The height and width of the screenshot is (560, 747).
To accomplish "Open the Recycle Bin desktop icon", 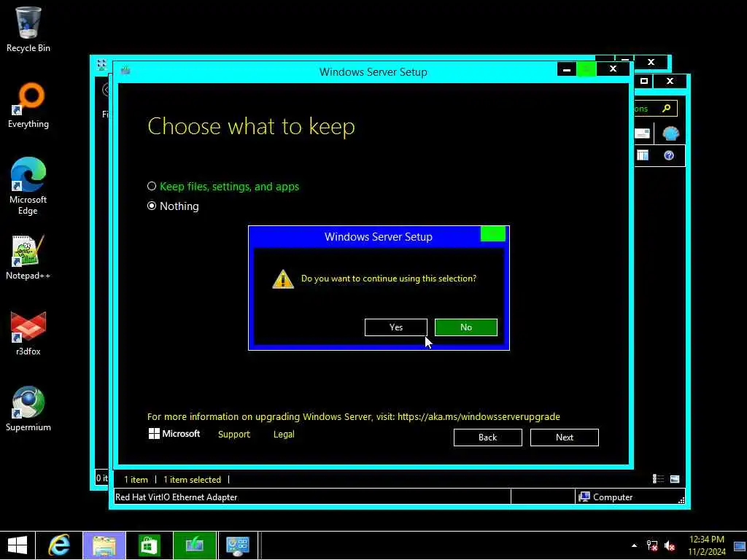I will [28, 29].
